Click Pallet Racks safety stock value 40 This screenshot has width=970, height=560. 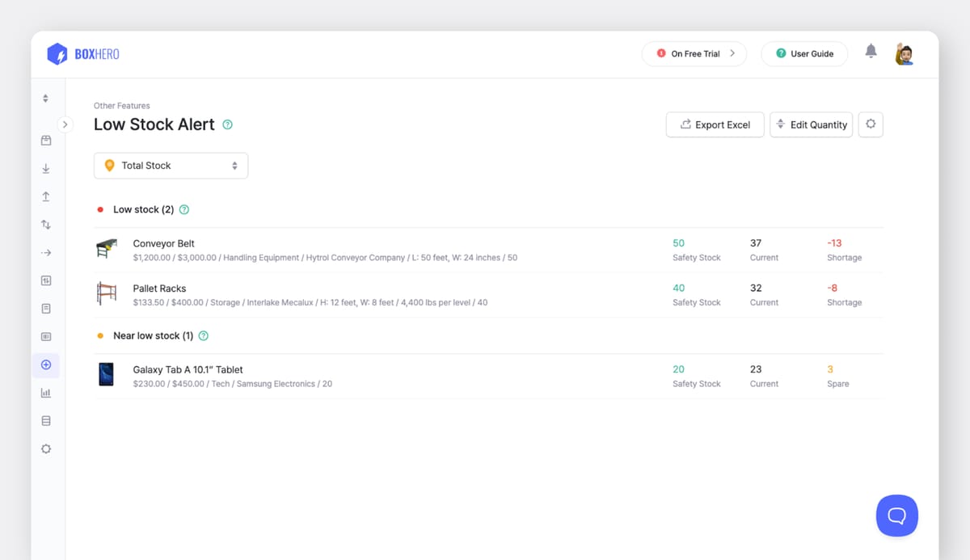678,288
